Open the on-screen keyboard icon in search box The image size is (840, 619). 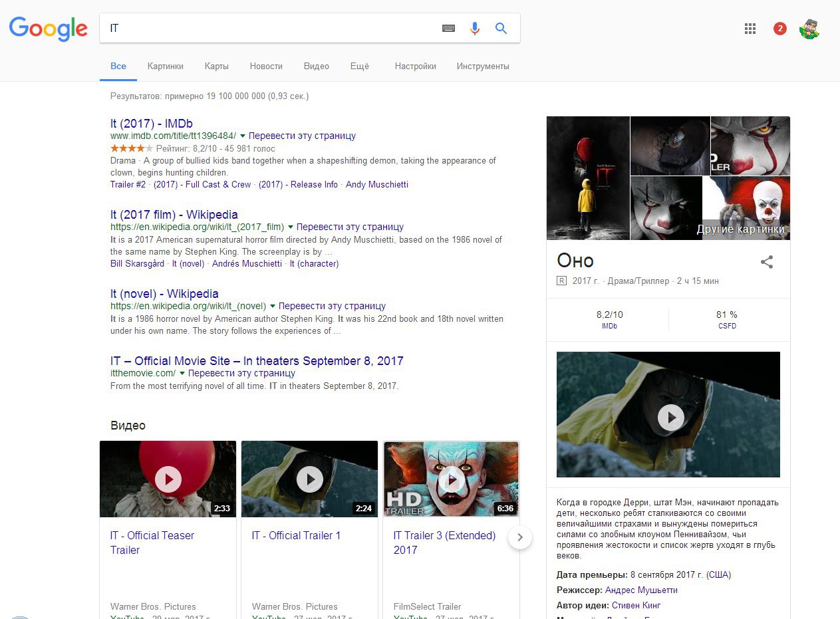[449, 29]
